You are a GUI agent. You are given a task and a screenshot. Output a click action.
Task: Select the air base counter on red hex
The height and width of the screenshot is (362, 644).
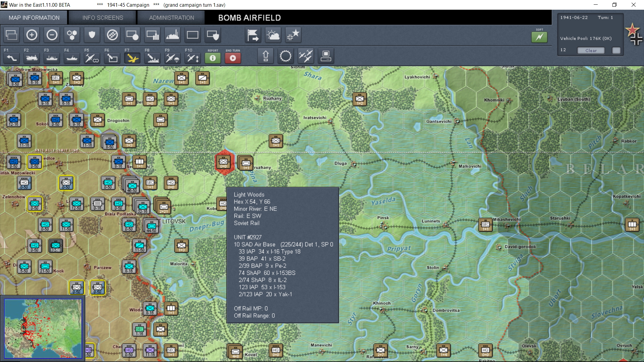223,162
